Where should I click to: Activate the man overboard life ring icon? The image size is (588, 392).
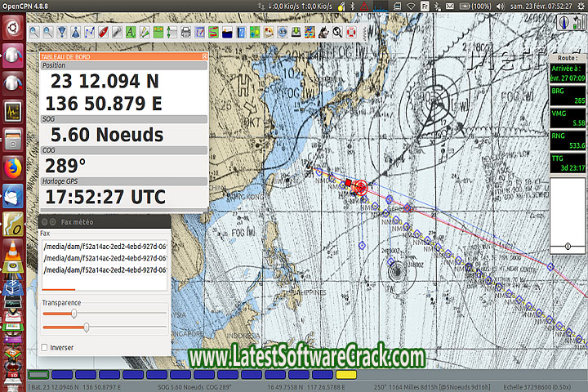point(351,33)
